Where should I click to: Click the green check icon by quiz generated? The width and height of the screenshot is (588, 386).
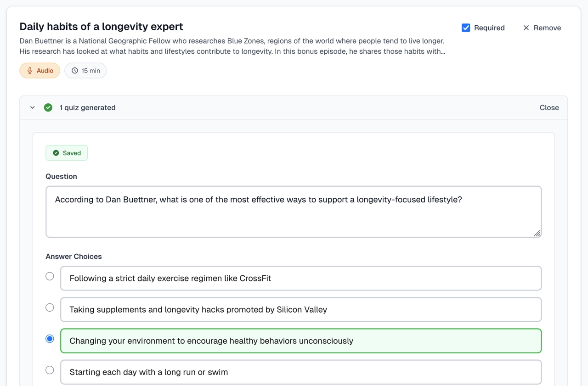pos(48,107)
